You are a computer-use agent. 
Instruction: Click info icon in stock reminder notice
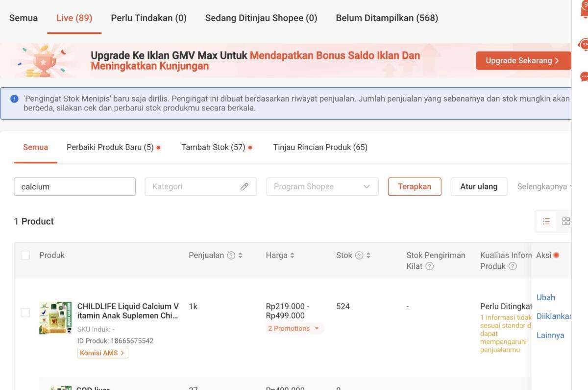[x=14, y=99]
